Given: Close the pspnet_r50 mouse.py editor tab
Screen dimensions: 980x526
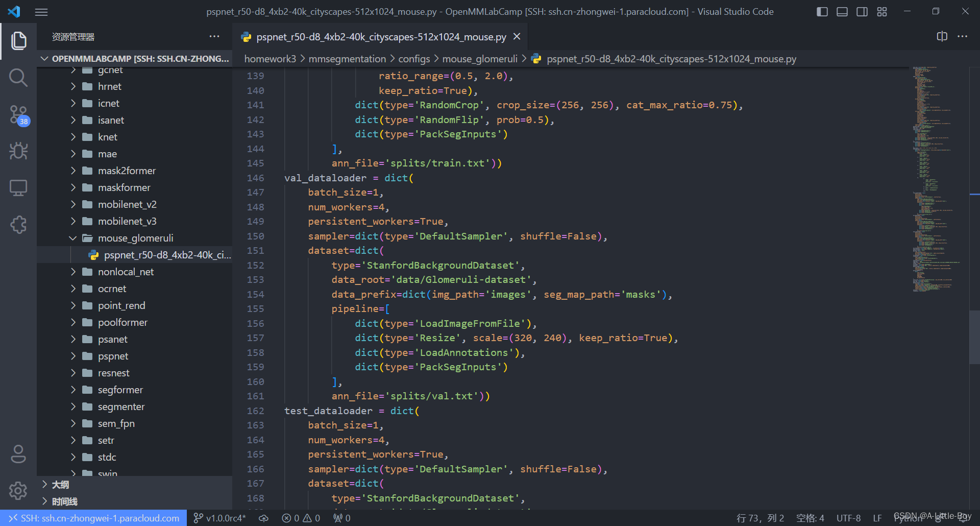Looking at the screenshot, I should (517, 36).
